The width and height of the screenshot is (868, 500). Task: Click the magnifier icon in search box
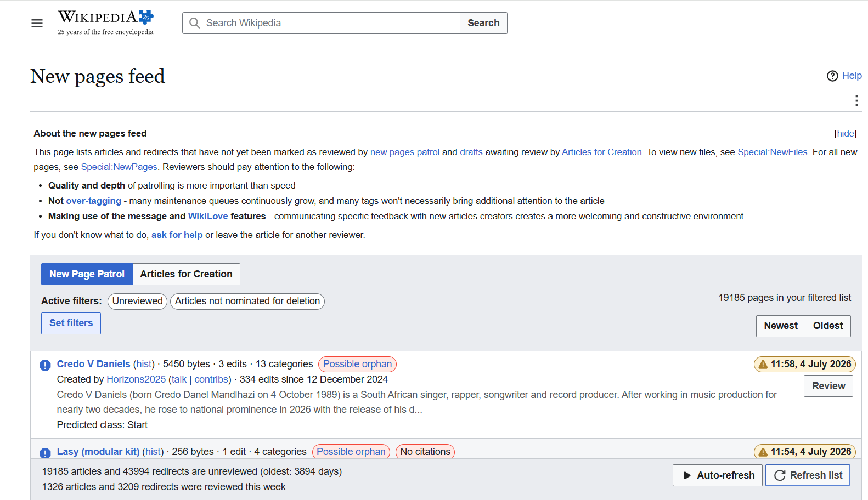tap(194, 23)
